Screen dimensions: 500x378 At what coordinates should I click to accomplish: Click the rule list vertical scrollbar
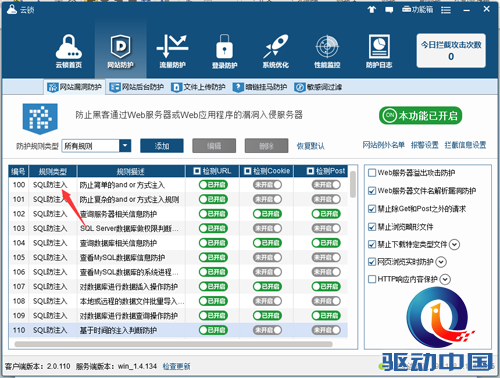coord(353,185)
